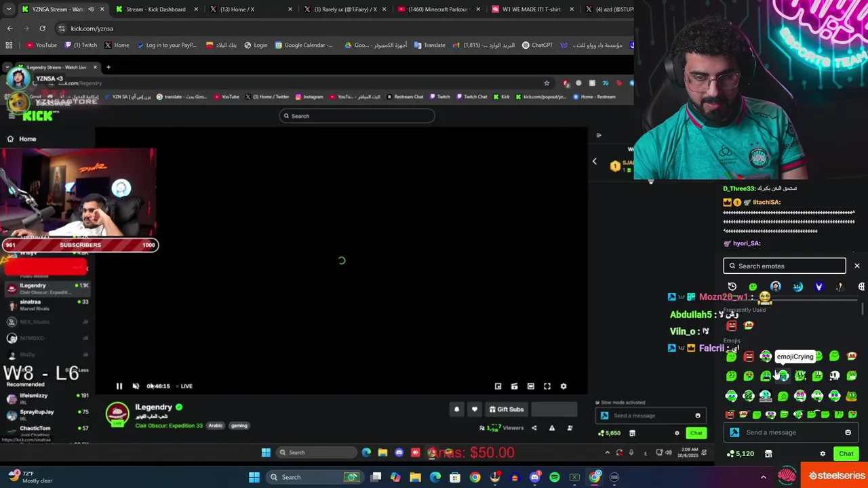
Task: Click the bottom green Chat send button
Action: tap(846, 453)
